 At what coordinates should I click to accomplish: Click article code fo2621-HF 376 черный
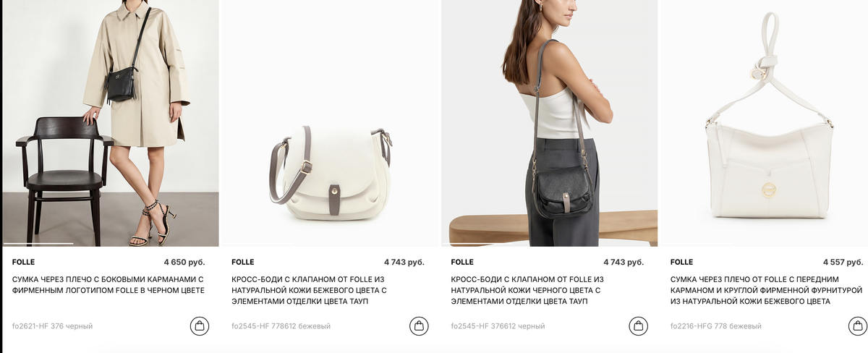click(52, 326)
